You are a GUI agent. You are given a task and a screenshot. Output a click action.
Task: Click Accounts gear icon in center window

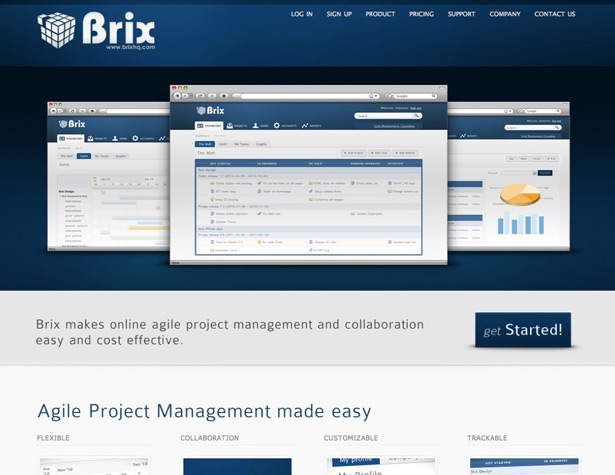pyautogui.click(x=277, y=126)
